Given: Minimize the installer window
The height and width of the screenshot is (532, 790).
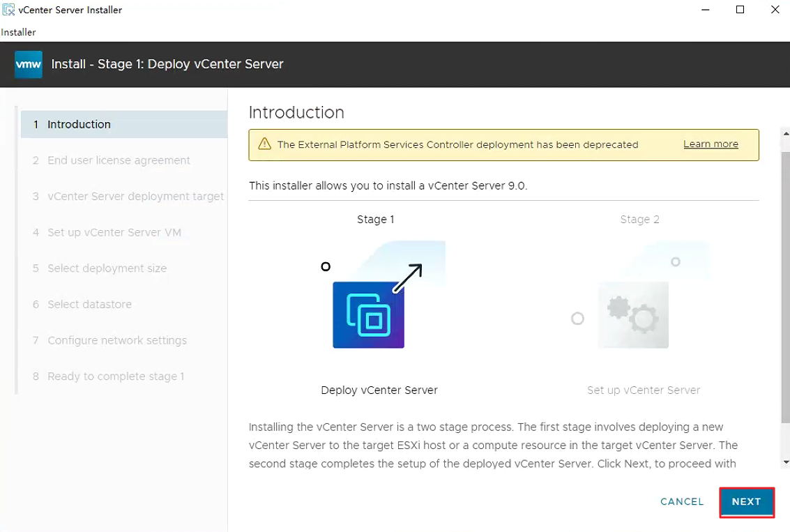Looking at the screenshot, I should (706, 10).
